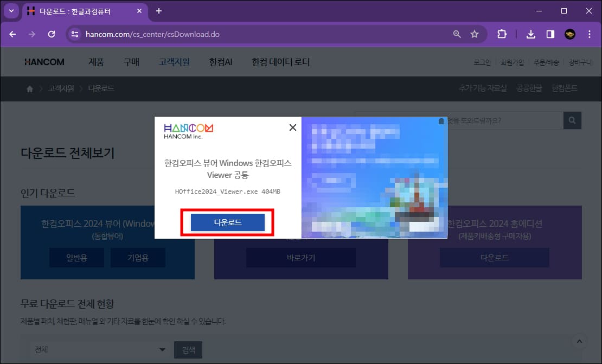Image resolution: width=602 pixels, height=364 pixels.
Task: Click the HANCOM logo
Action: click(x=44, y=61)
